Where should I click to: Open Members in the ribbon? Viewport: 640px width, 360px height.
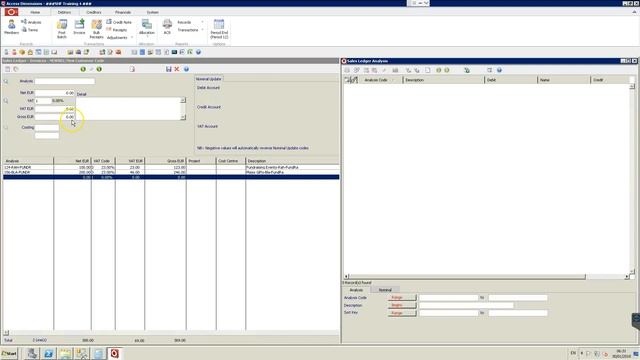[11, 27]
